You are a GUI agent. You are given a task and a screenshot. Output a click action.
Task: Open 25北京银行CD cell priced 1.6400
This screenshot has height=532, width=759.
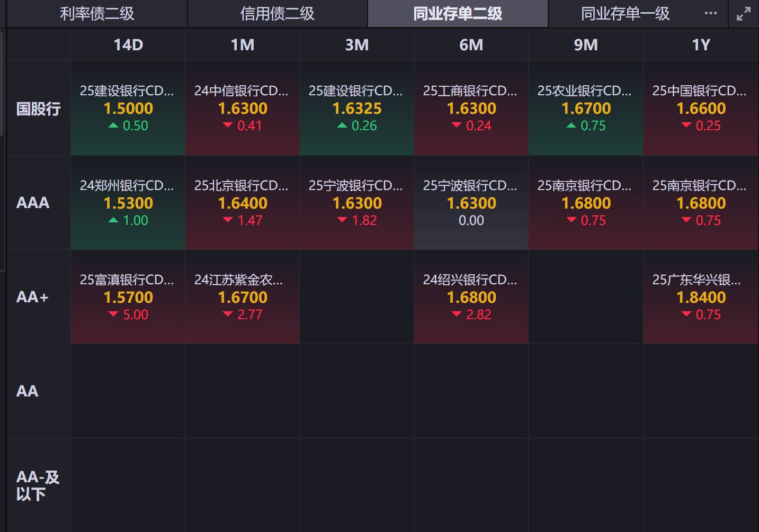point(242,203)
